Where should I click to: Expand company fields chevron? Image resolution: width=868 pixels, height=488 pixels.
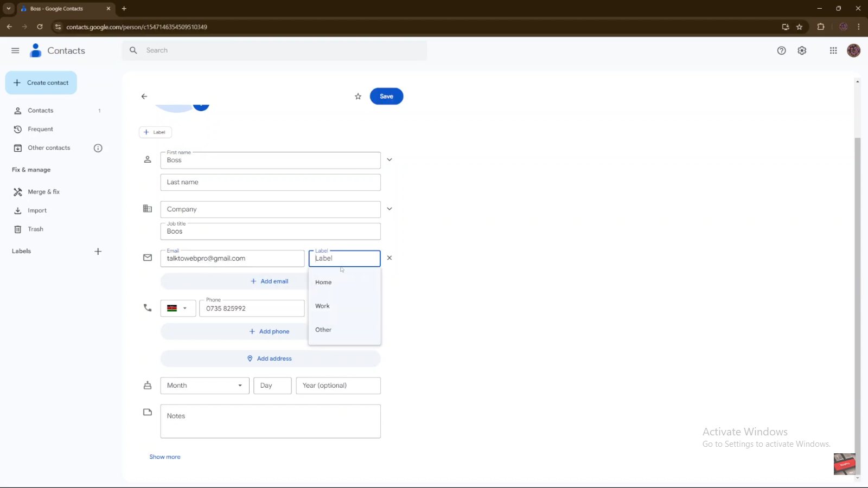point(389,209)
